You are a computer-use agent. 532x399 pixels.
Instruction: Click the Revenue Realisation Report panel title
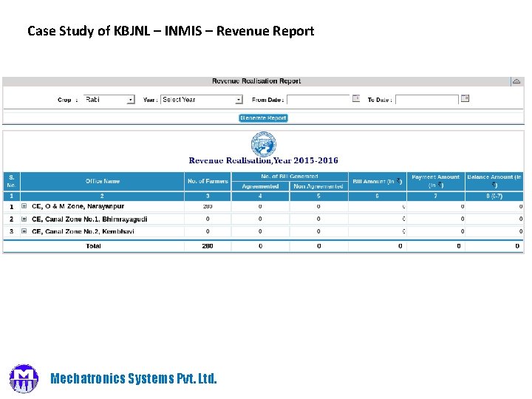256,81
